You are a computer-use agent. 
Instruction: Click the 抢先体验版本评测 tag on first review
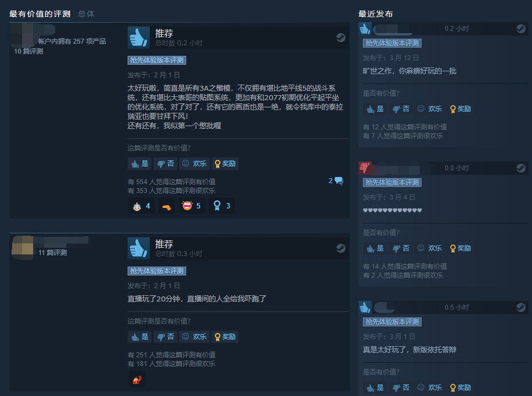[157, 60]
